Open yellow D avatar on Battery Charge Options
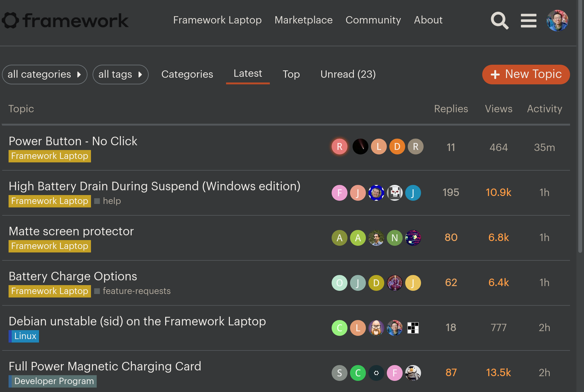The width and height of the screenshot is (584, 392). [376, 283]
